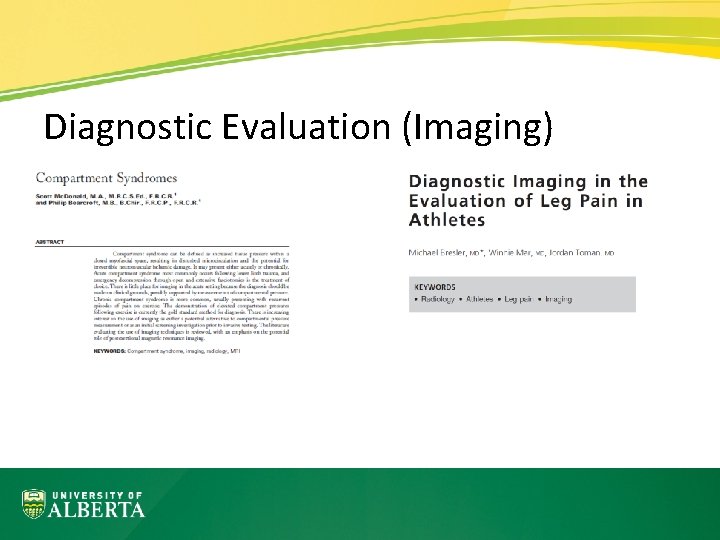This screenshot has width=720, height=540.
Task: Click the Scott McDonald author line
Action: tap(106, 196)
